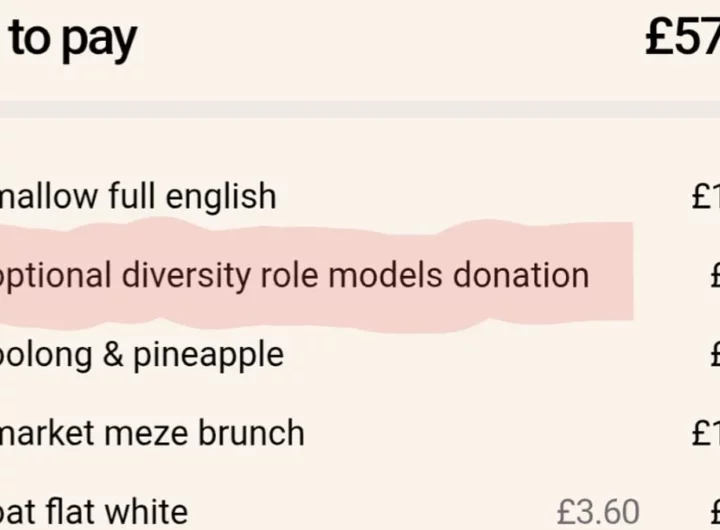Screen dimensions: 720x530
Task: Open the mallow full english item
Action: coord(138,197)
